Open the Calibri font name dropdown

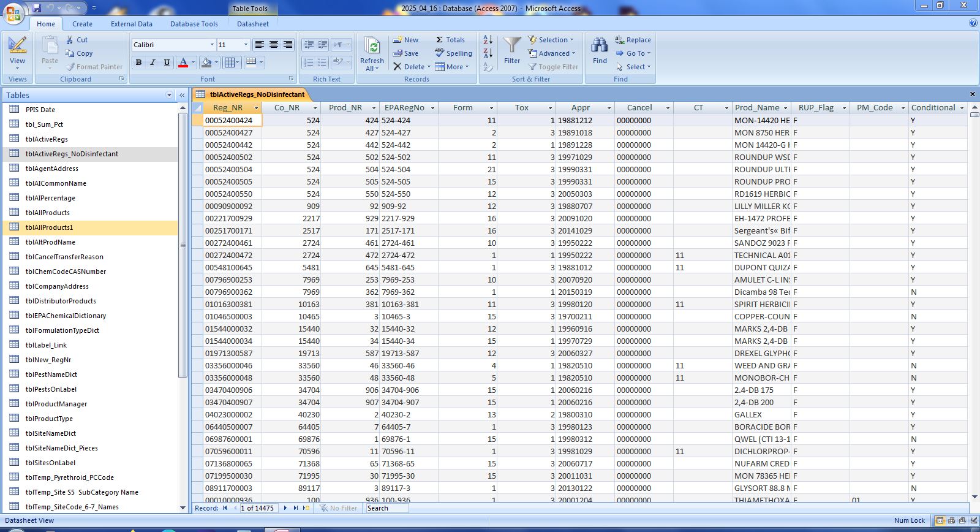point(212,45)
